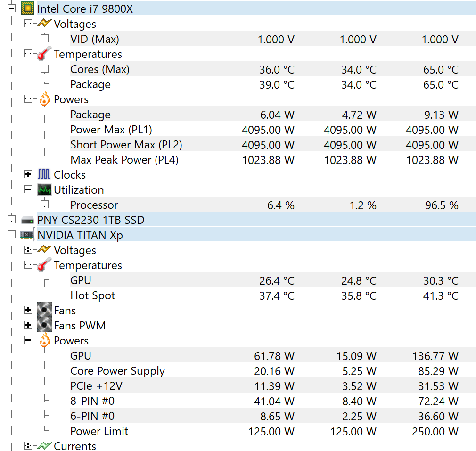Collapse the CPU Powers section
This screenshot has height=451, width=476.
click(x=28, y=98)
